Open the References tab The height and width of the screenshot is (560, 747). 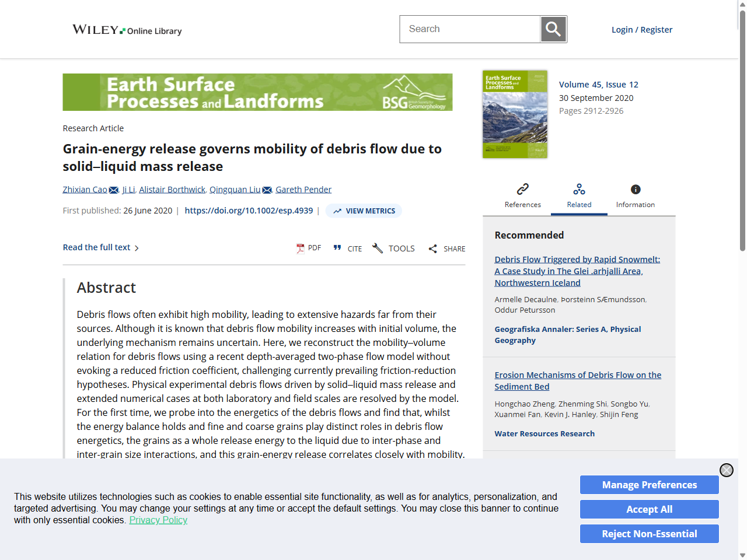(522, 195)
